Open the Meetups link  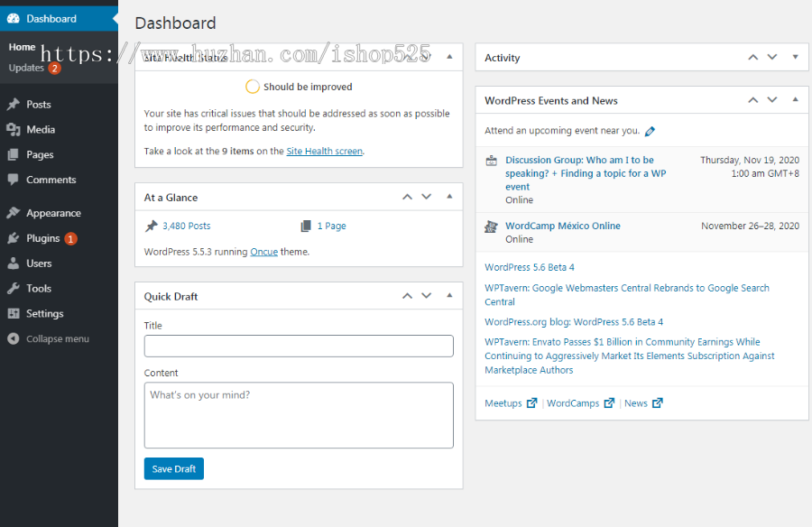(503, 403)
